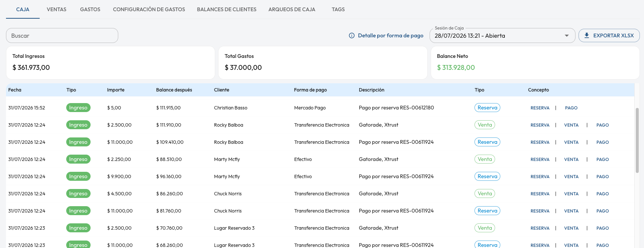Viewport: 644px width, 248px height.
Task: Click the Forma de pago column header
Action: point(310,90)
